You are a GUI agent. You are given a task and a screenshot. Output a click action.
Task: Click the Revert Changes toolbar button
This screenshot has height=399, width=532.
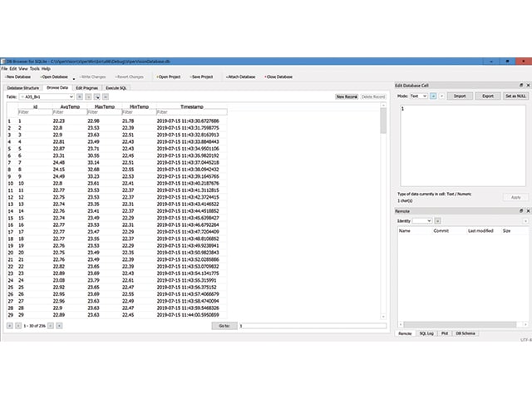130,77
